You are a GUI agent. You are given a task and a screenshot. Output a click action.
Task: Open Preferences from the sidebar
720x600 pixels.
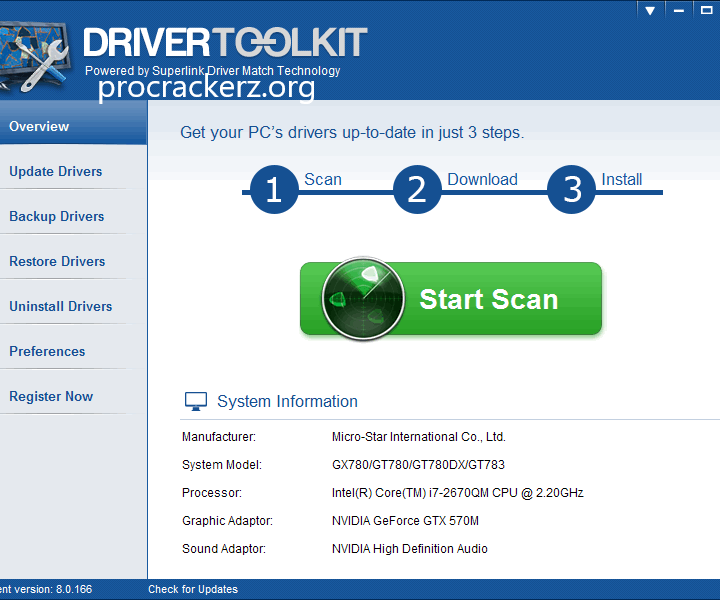tap(73, 351)
